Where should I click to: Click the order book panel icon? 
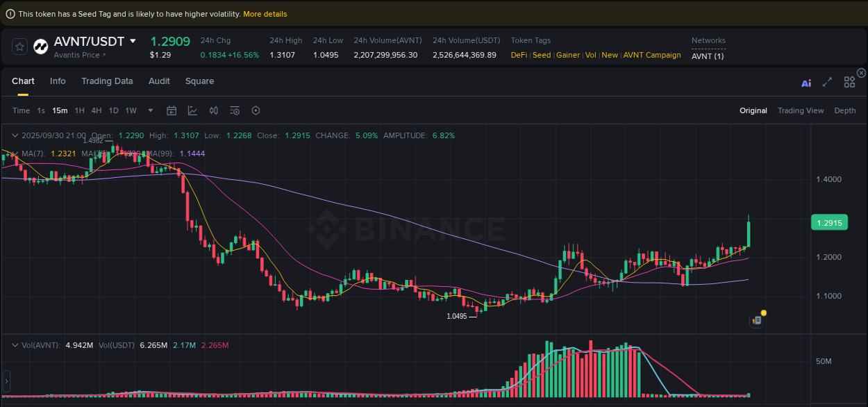756,320
